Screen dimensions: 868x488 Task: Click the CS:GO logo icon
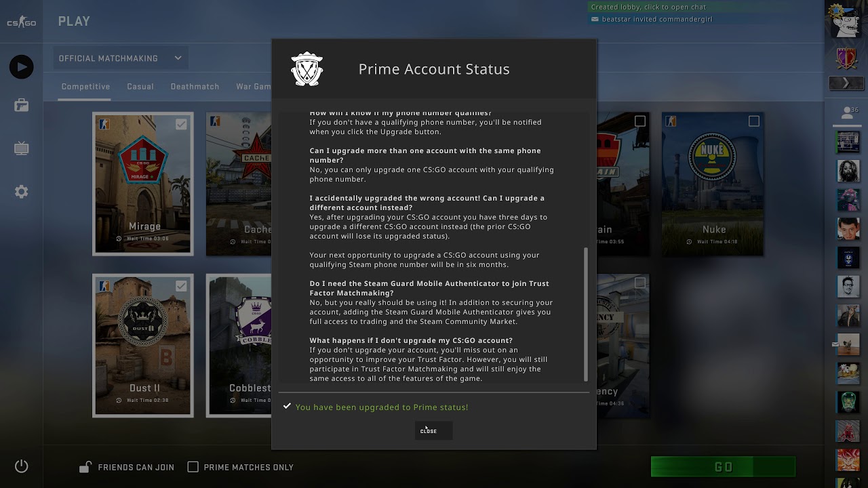tap(21, 22)
